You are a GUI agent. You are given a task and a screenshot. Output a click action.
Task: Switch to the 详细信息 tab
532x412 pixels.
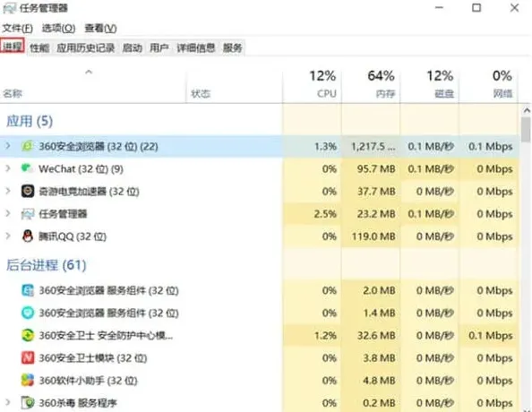[196, 47]
